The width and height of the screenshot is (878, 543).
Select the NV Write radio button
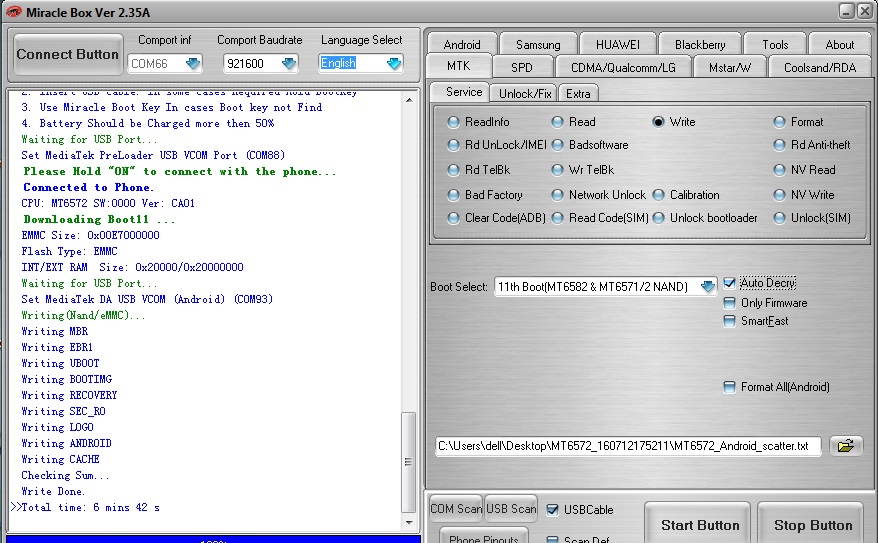pos(779,195)
